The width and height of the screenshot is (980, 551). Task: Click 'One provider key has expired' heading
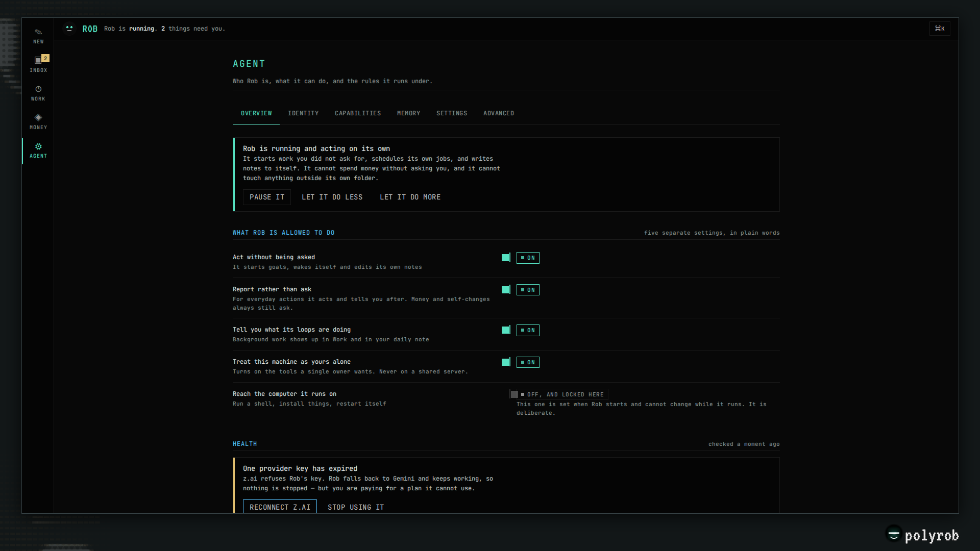pos(300,468)
